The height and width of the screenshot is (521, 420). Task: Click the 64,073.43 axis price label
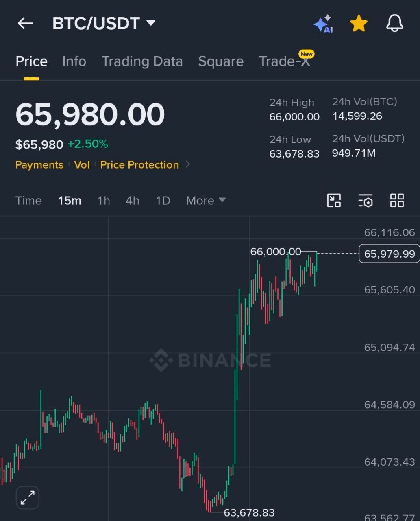coord(390,462)
